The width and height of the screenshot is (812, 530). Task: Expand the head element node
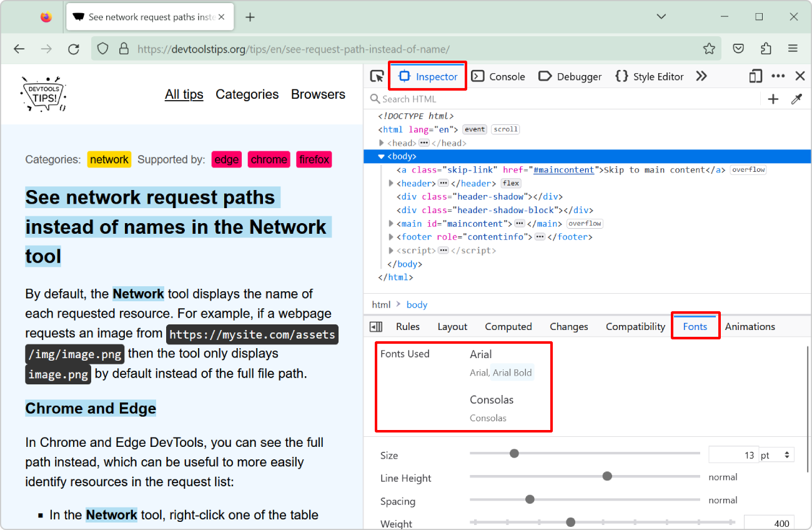click(382, 143)
